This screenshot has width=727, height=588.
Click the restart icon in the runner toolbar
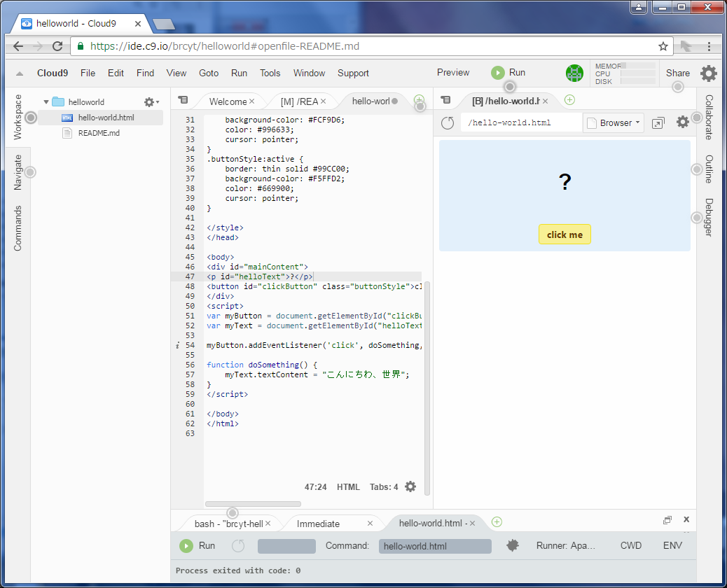(238, 546)
